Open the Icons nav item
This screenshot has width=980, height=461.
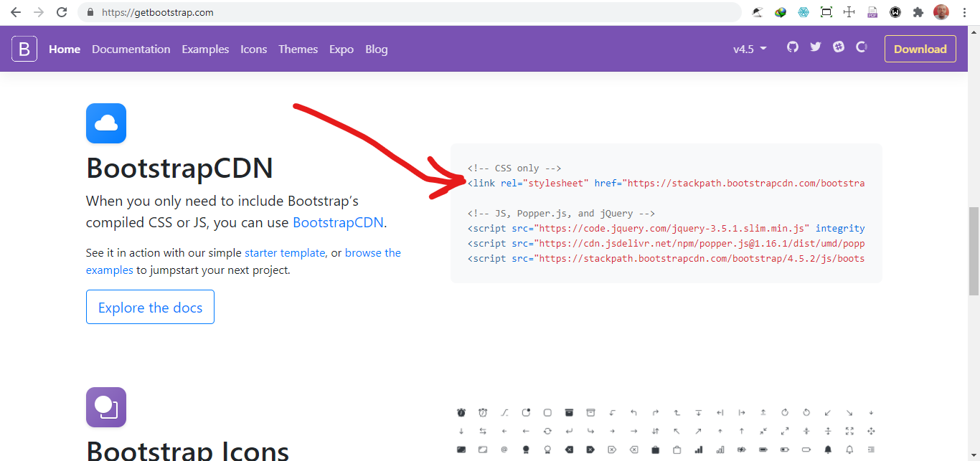tap(254, 49)
